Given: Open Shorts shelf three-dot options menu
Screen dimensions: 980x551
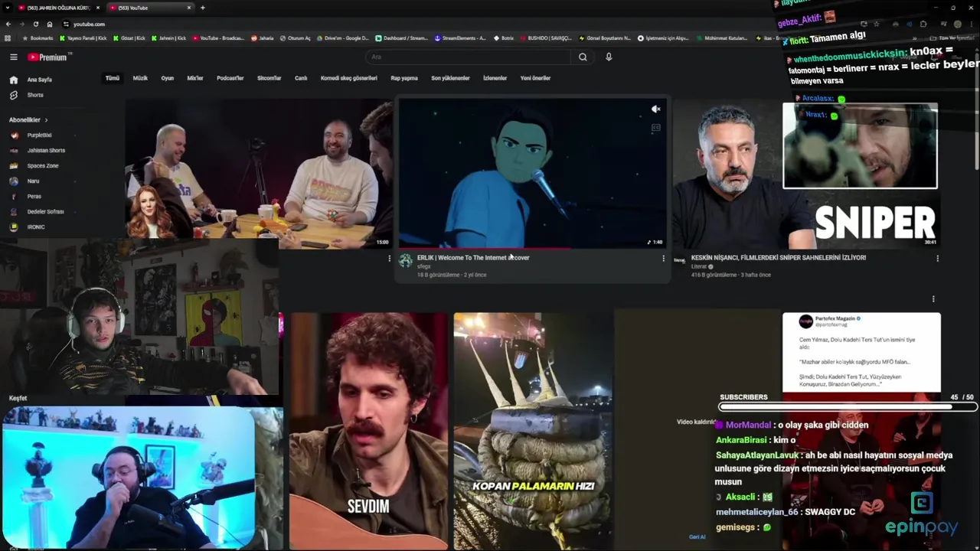Looking at the screenshot, I should (x=933, y=299).
